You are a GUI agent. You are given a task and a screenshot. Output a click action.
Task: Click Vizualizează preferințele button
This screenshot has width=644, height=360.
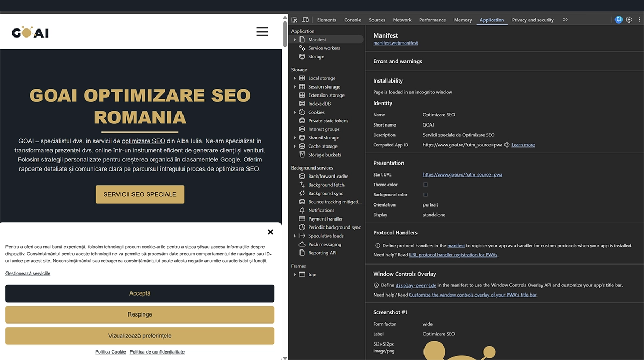pyautogui.click(x=140, y=336)
